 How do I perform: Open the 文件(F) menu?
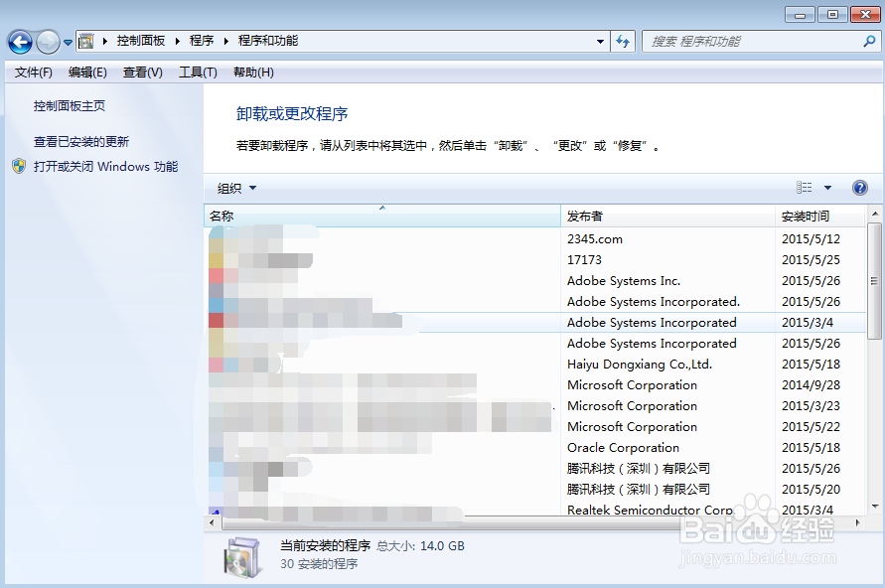click(34, 73)
